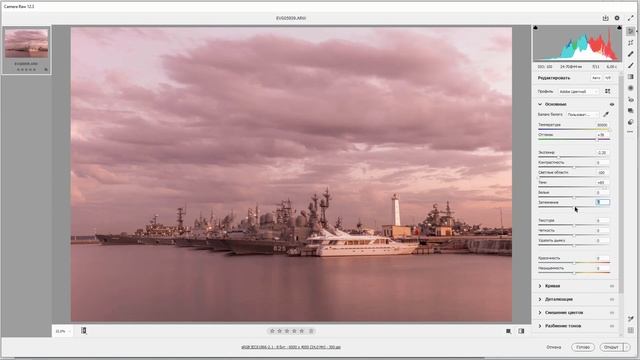Click the histogram graph
This screenshot has width=640, height=360.
577,43
